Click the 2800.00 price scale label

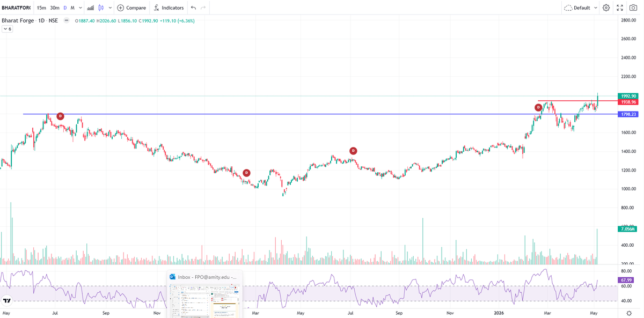pos(628,20)
